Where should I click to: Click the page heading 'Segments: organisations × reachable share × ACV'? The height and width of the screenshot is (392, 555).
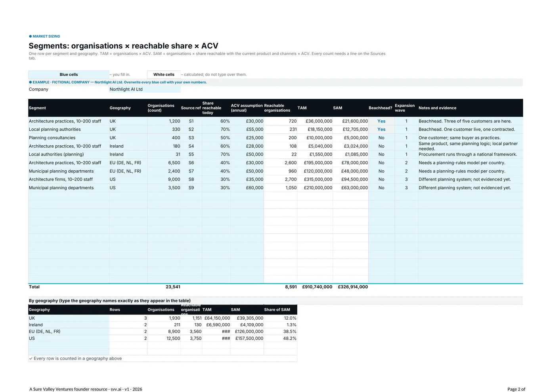click(x=123, y=46)
